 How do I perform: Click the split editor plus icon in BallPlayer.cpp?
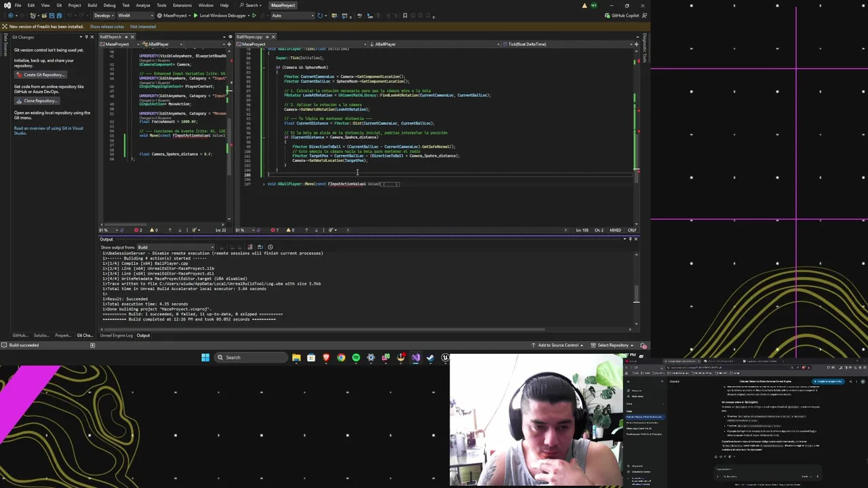(x=636, y=44)
